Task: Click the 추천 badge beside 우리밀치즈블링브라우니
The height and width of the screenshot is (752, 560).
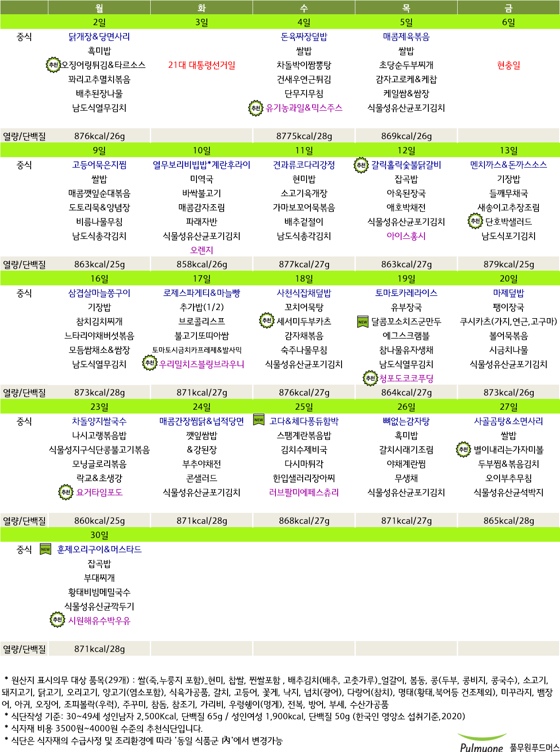Action: point(150,363)
